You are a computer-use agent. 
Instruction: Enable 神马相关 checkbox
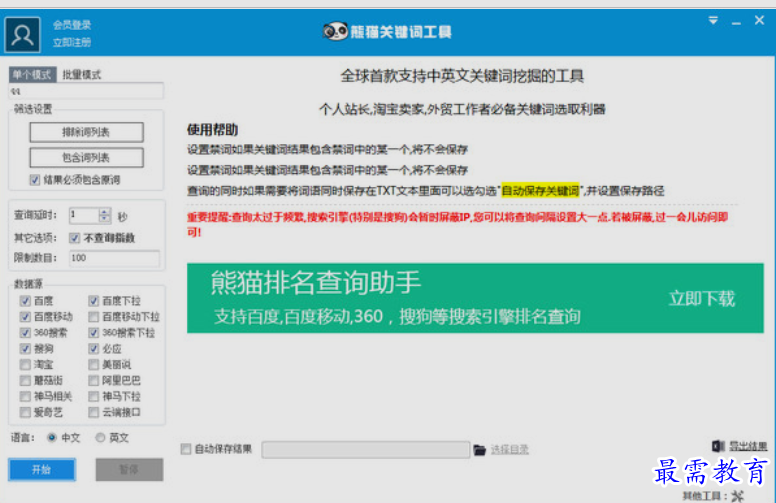25,396
